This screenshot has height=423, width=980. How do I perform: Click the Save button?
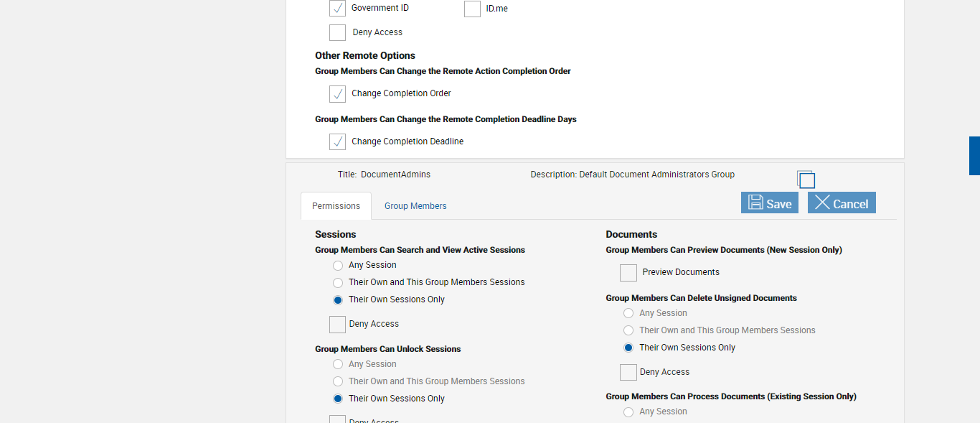(769, 203)
